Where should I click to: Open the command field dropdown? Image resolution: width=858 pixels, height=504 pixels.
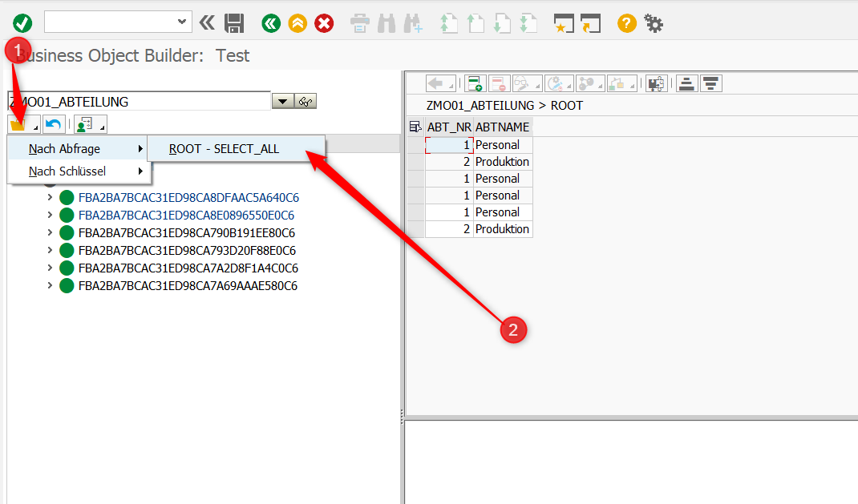(182, 22)
